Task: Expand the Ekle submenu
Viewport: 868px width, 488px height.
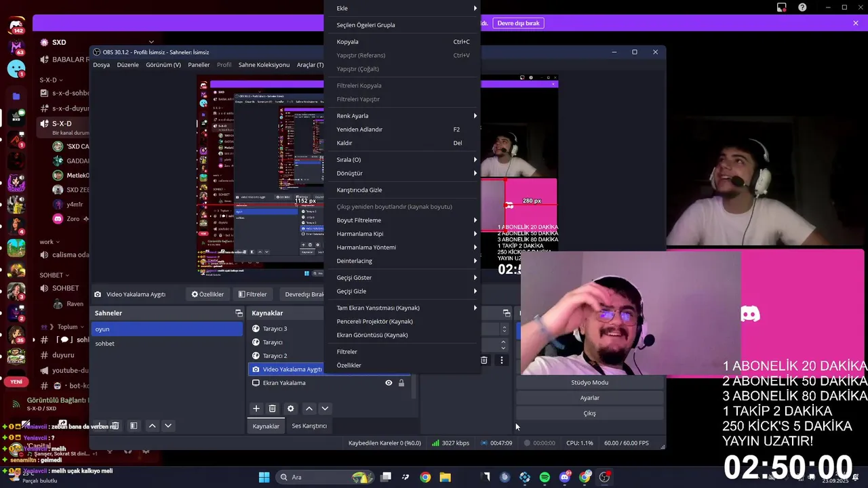Action: coord(402,8)
